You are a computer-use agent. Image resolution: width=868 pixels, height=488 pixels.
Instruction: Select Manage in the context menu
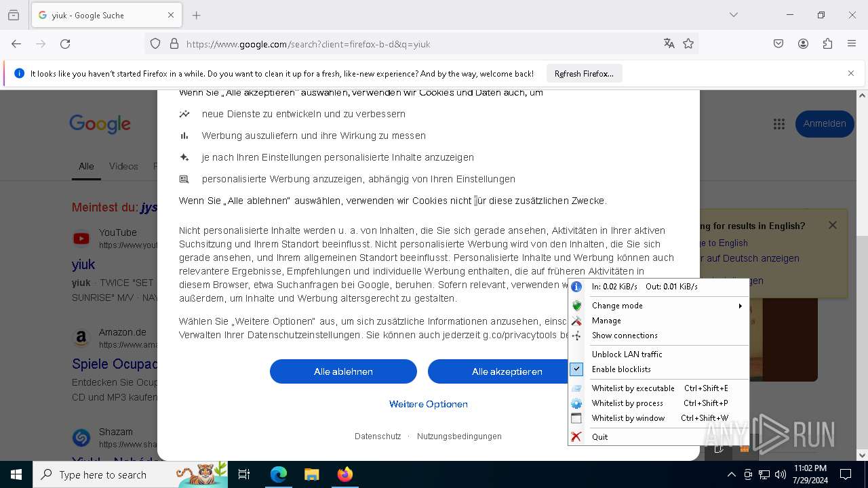[x=658, y=321]
